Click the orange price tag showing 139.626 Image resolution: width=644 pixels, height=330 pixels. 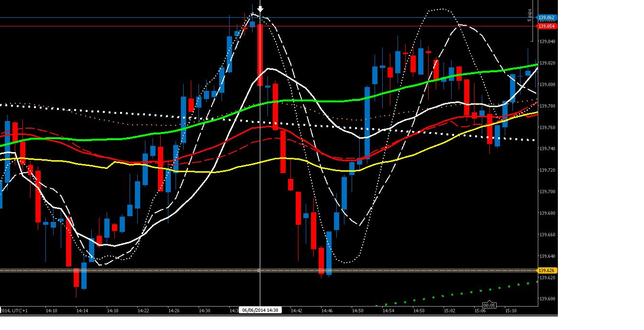546,271
